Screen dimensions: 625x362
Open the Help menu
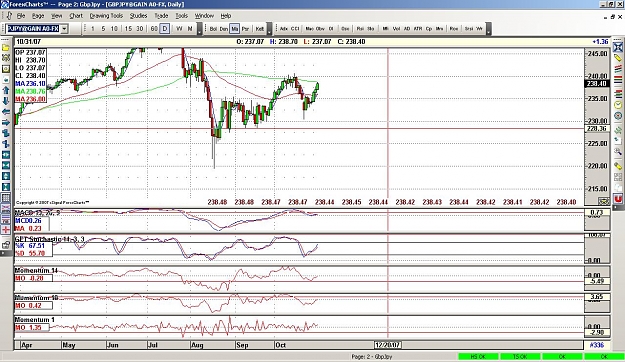226,16
